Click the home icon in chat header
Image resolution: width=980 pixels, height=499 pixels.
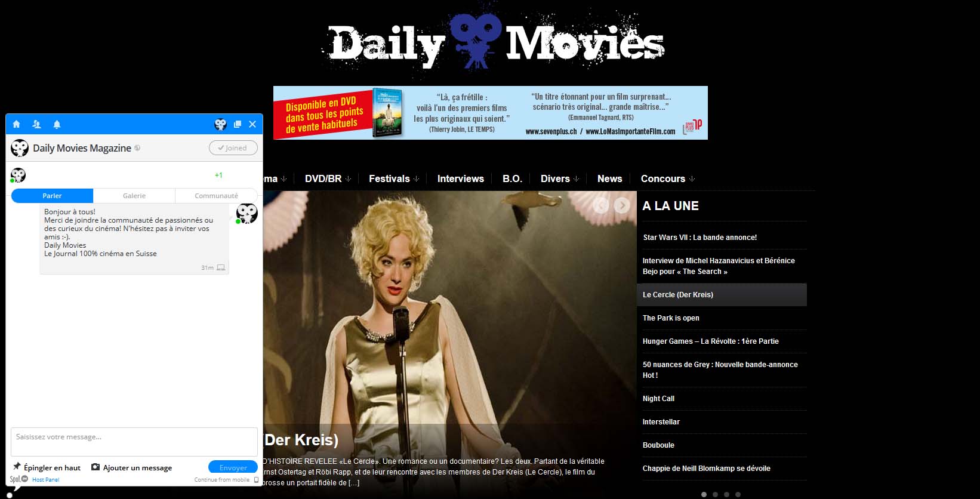pos(17,124)
